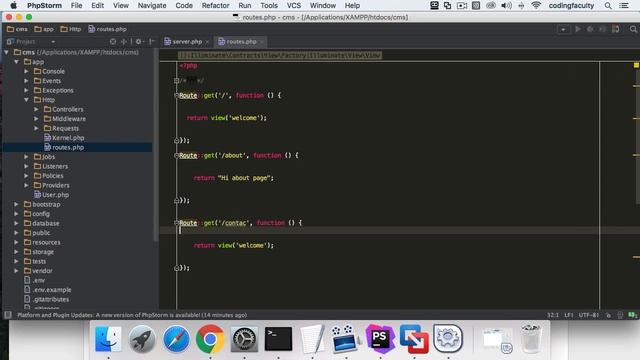Open Notification Center list icon

pos(624,5)
